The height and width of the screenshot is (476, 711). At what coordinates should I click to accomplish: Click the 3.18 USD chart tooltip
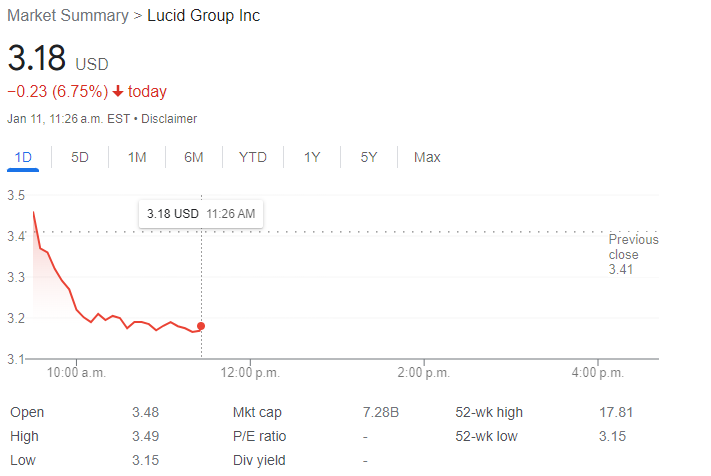coord(200,214)
